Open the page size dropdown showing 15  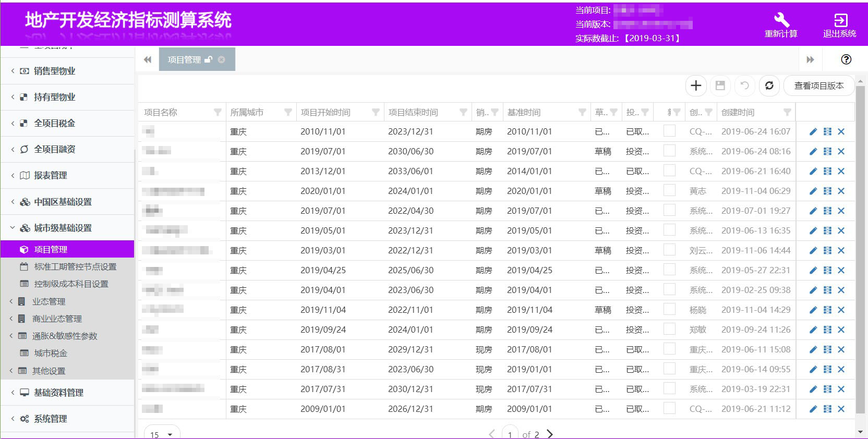click(162, 434)
